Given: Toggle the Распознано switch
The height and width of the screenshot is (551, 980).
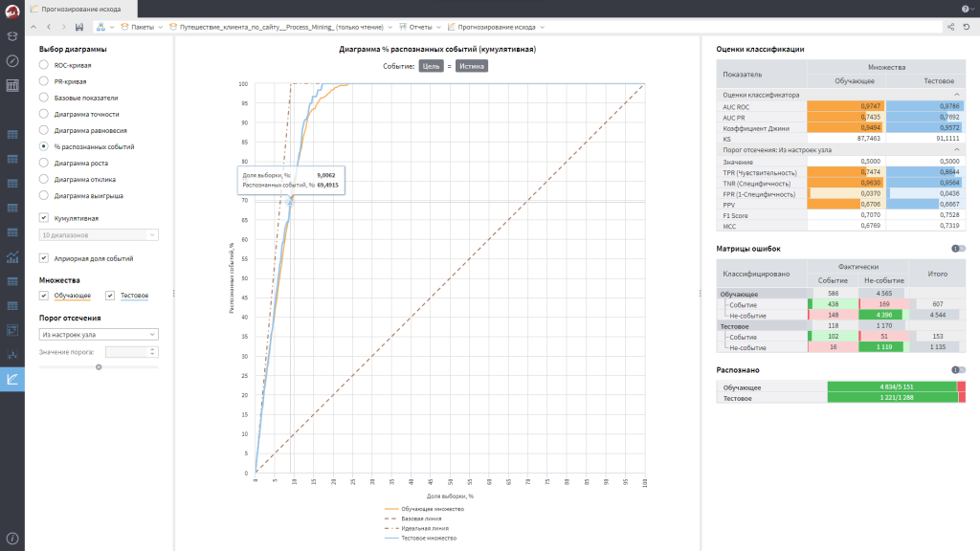Looking at the screenshot, I should [958, 370].
